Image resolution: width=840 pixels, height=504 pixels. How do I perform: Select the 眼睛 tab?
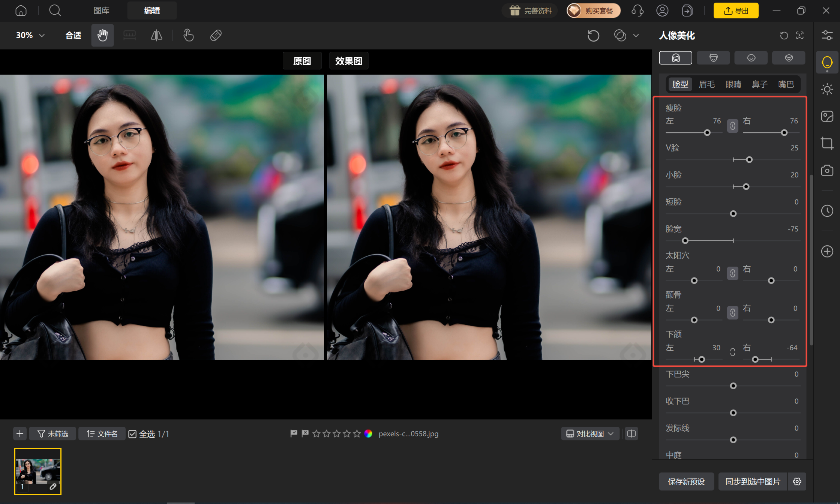(733, 84)
